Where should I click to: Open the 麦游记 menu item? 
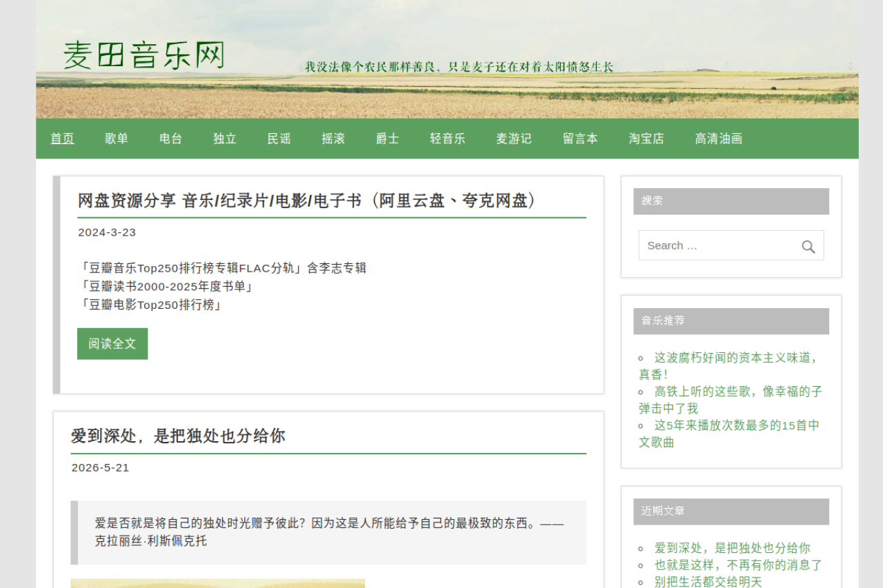coord(514,139)
